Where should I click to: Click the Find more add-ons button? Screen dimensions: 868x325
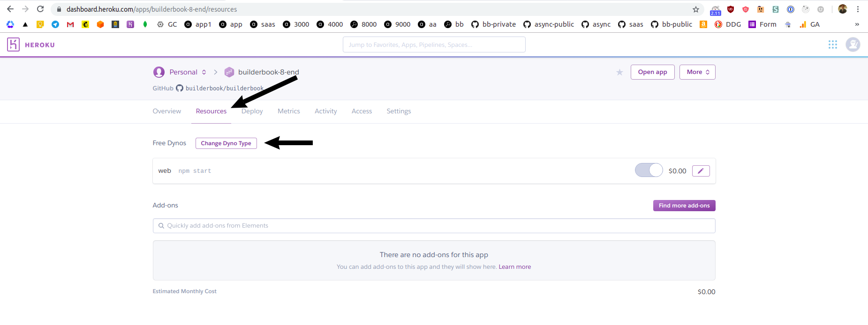pyautogui.click(x=684, y=206)
